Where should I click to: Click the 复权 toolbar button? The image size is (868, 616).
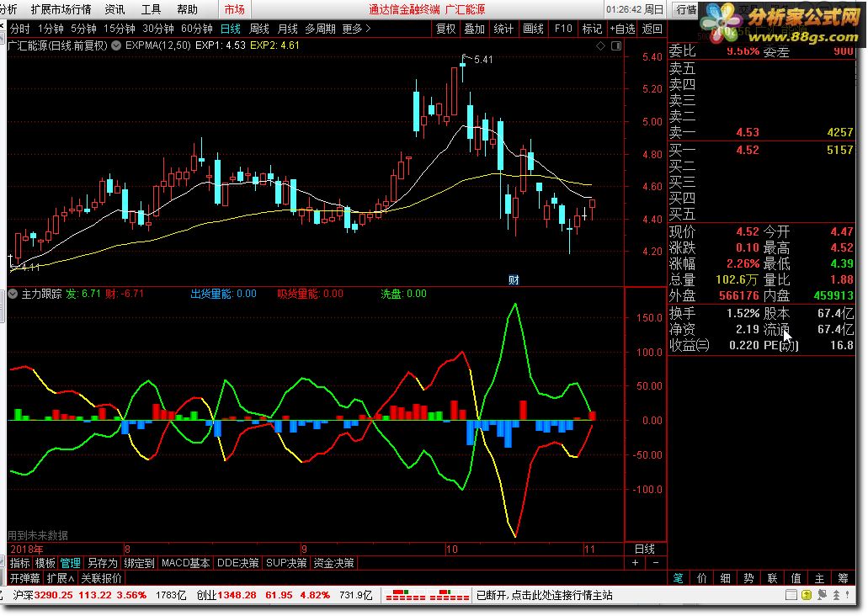tap(445, 29)
